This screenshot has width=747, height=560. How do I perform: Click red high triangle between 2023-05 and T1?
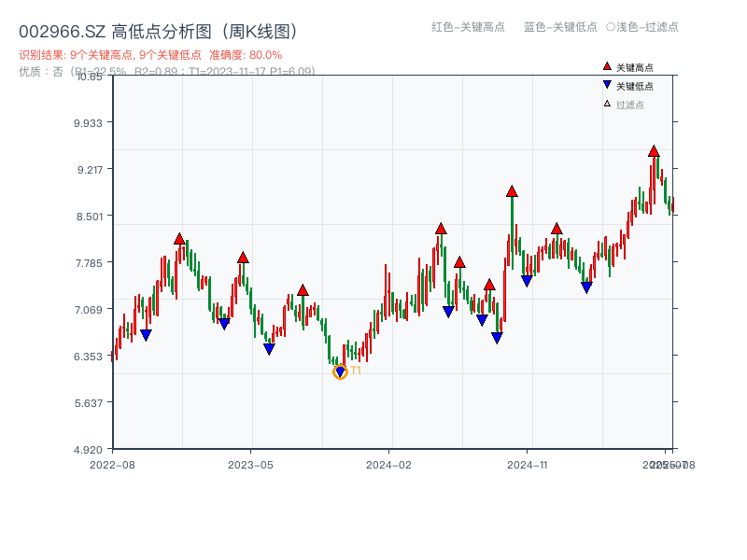click(303, 290)
